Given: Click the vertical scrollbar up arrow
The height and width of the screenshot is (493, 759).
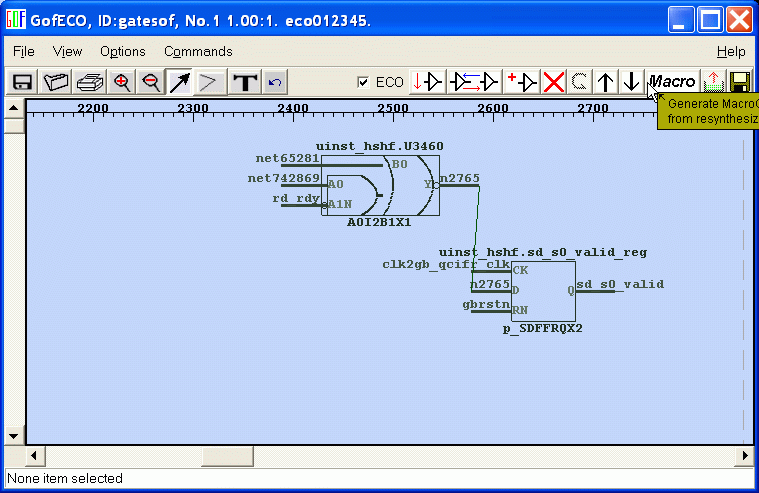Looking at the screenshot, I should (14, 108).
